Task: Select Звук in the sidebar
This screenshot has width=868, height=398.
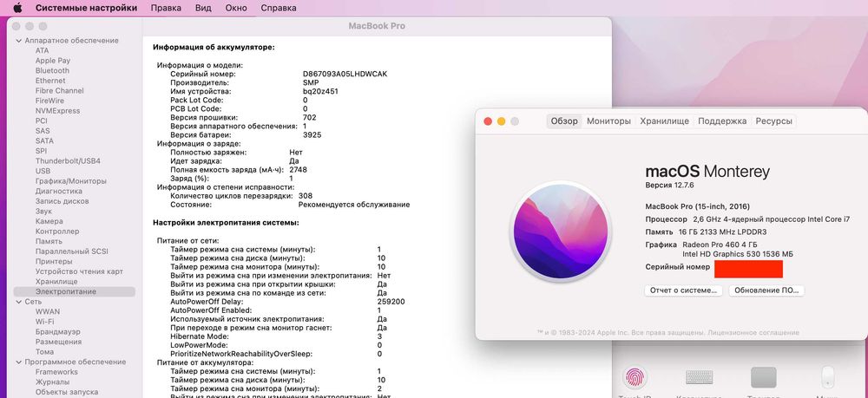Action: (43, 212)
